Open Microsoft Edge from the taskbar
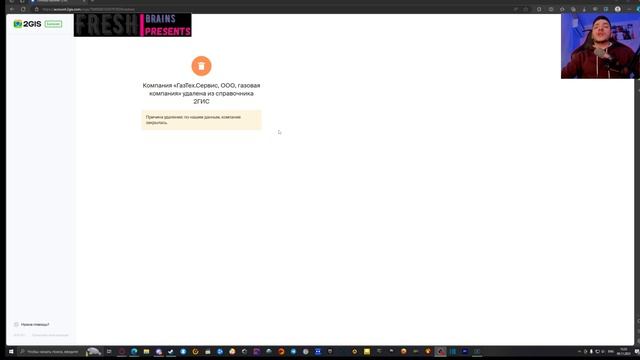The width and height of the screenshot is (640, 360). click(134, 351)
